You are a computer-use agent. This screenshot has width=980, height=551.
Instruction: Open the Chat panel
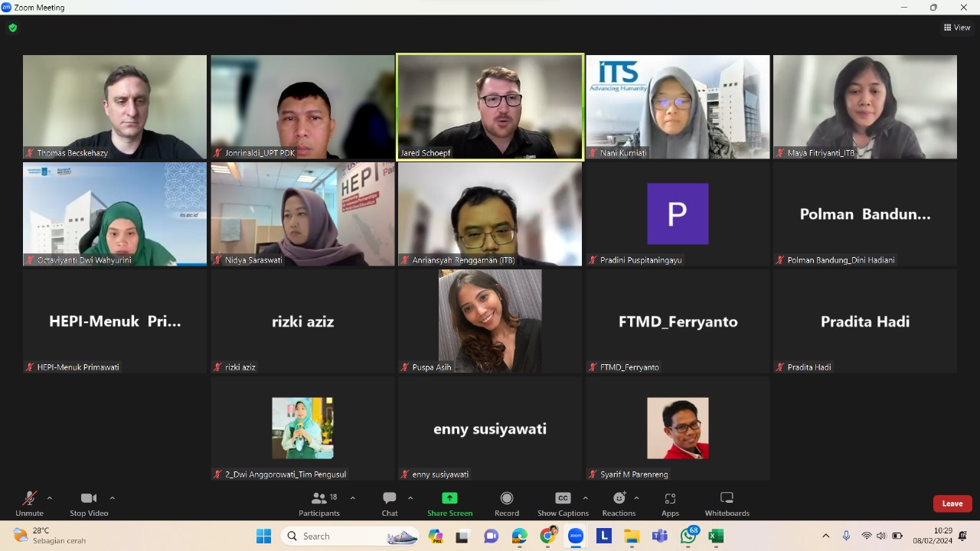390,504
